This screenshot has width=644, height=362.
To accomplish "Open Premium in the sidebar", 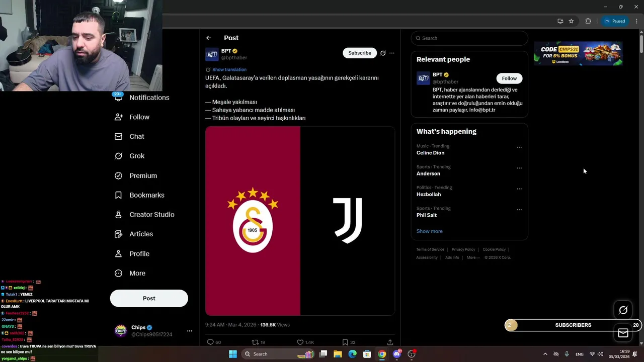I will (136, 175).
